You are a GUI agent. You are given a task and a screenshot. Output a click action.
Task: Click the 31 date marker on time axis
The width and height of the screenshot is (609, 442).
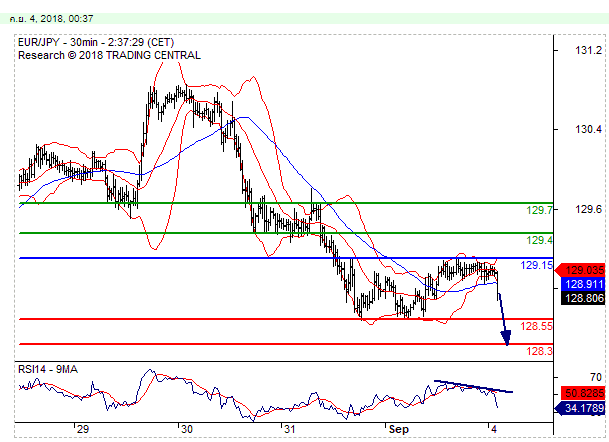[x=289, y=429]
